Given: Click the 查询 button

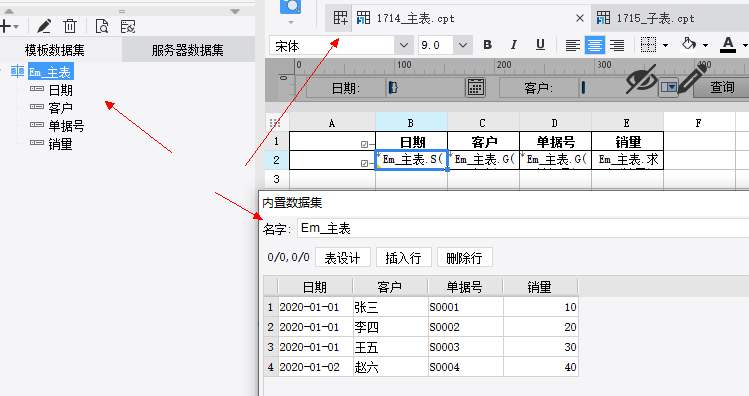Looking at the screenshot, I should [721, 87].
